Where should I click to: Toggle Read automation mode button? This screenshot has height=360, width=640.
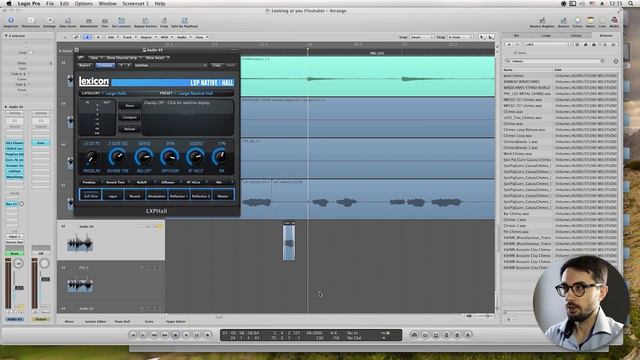tap(14, 253)
